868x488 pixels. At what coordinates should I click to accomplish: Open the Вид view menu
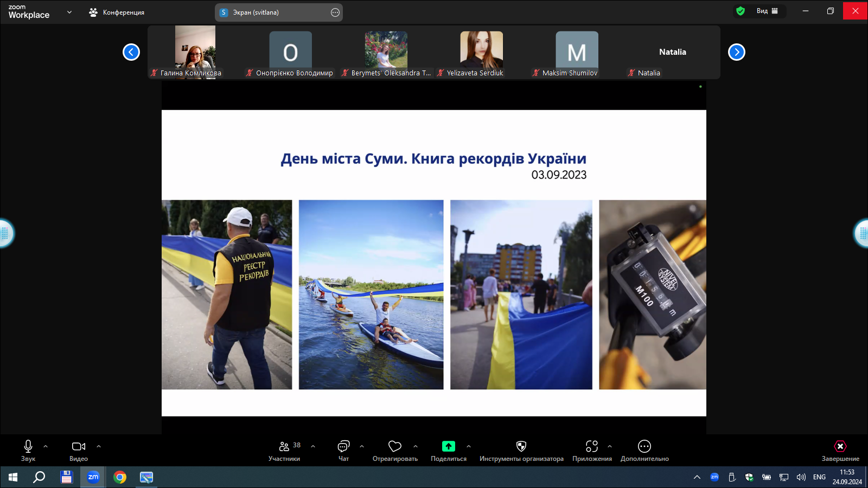point(767,11)
